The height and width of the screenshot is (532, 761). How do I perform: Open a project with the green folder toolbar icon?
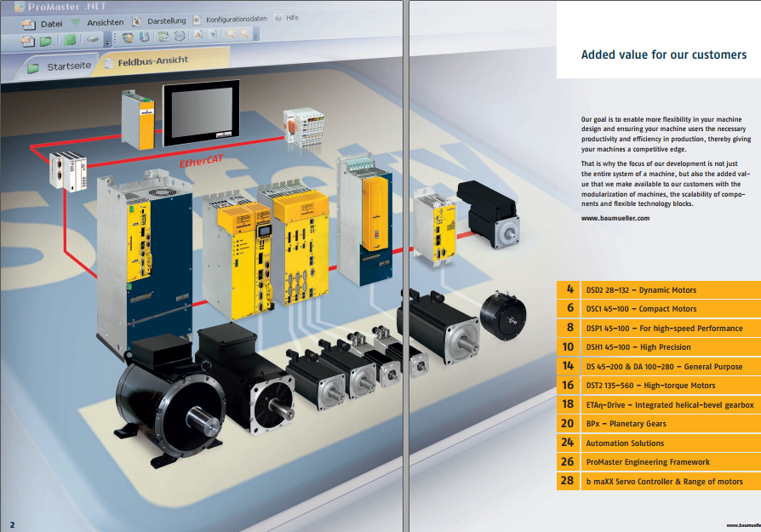tap(46, 41)
